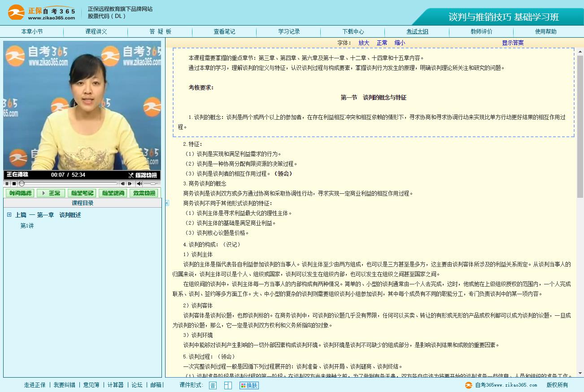Open the 计算器 footer link
The height and width of the screenshot is (392, 584).
[115, 385]
